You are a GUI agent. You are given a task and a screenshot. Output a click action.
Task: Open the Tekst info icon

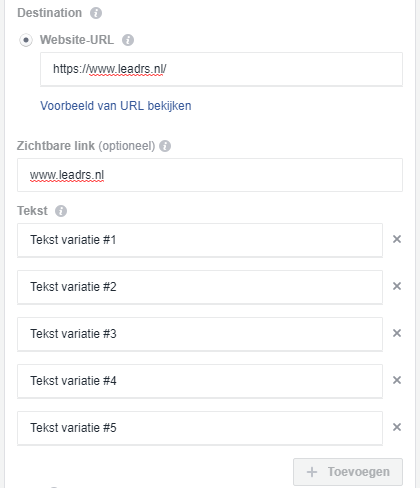point(61,211)
